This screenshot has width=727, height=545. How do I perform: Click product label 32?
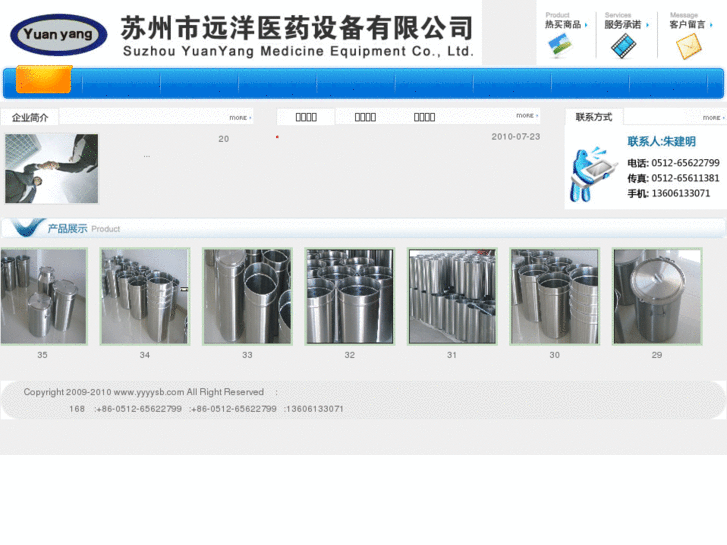(x=350, y=355)
